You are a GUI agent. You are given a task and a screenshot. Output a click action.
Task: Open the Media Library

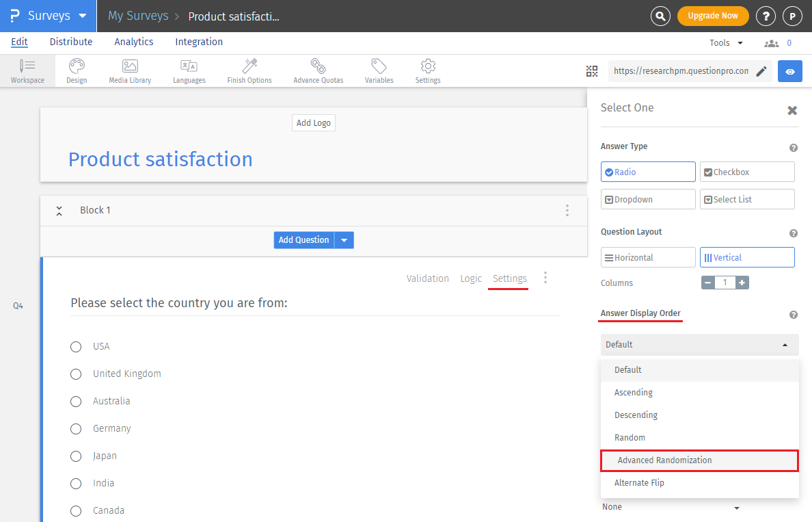[130, 70]
